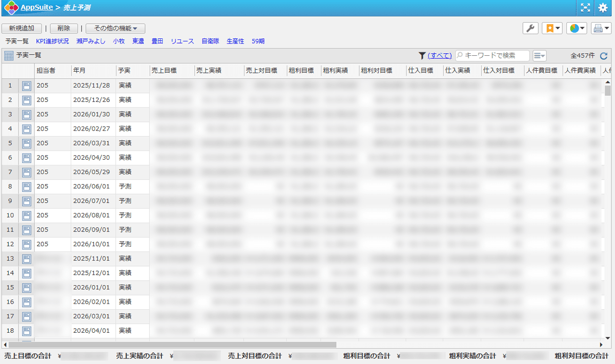
Task: Click the AppSuite logo icon
Action: pos(10,7)
